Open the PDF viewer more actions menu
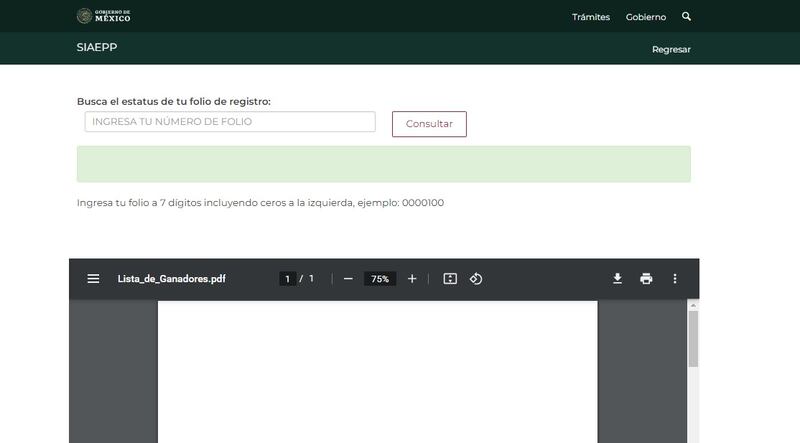The height and width of the screenshot is (443, 800). point(675,279)
